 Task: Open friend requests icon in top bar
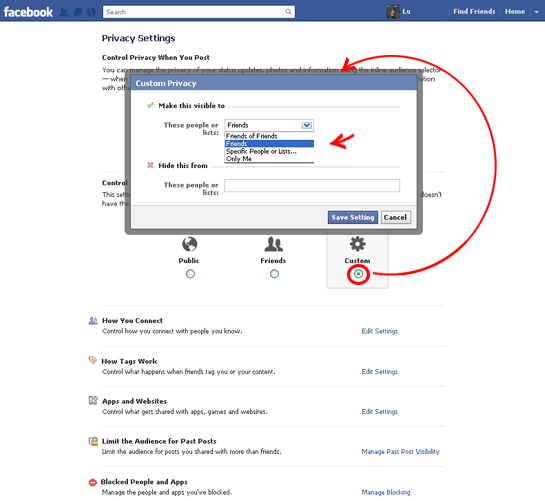[x=64, y=13]
